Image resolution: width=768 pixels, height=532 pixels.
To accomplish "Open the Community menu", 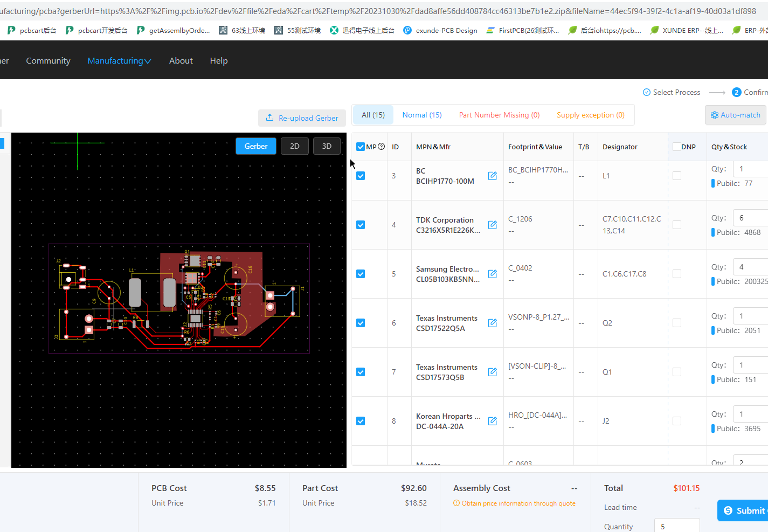I will pyautogui.click(x=48, y=61).
